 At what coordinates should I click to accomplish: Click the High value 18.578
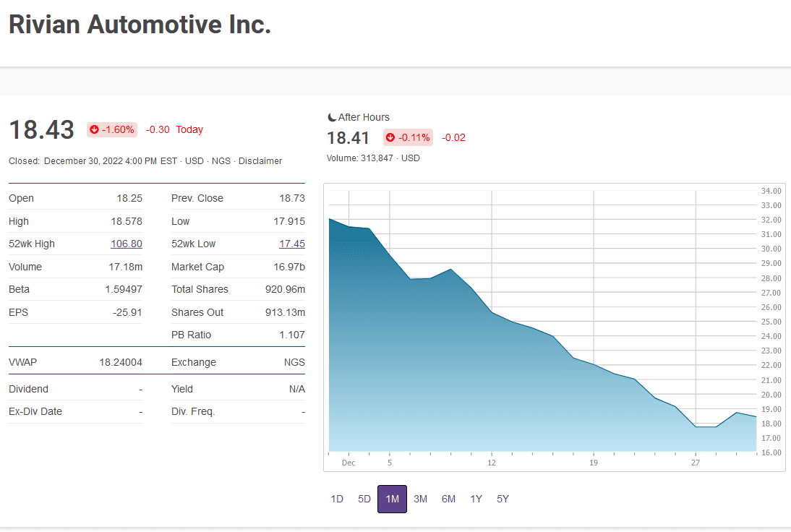pyautogui.click(x=127, y=221)
